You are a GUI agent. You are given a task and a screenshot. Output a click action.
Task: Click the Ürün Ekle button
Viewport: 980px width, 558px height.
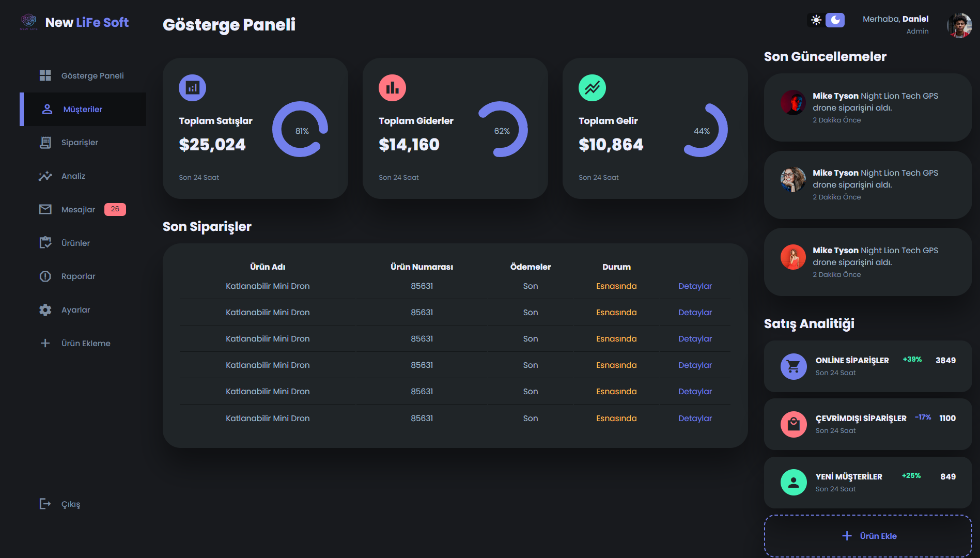[868, 536]
